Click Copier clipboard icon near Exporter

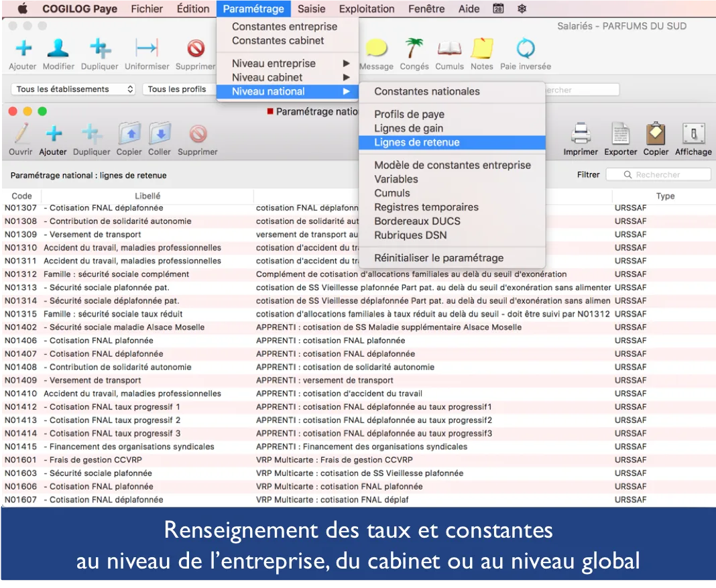656,134
